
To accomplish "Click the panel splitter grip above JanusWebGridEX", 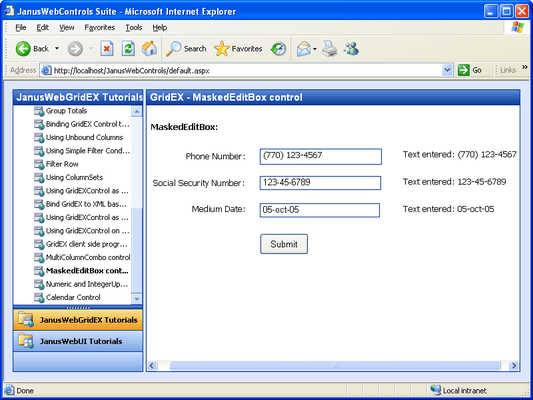I will 78,308.
